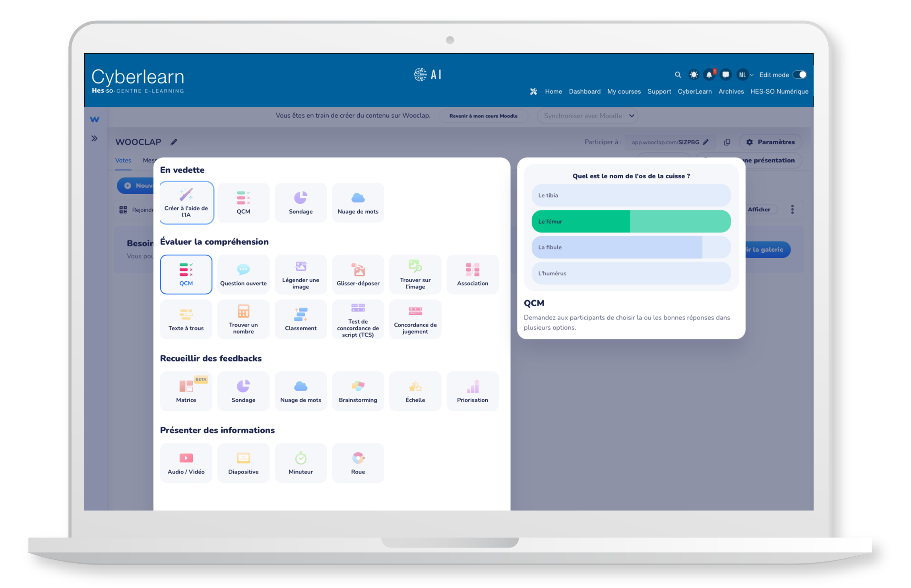Choose the Roue tile

358,463
